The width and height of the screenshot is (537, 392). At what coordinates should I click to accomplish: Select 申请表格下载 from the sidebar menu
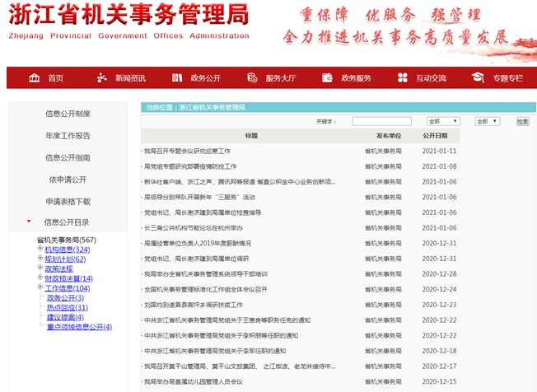click(x=68, y=201)
